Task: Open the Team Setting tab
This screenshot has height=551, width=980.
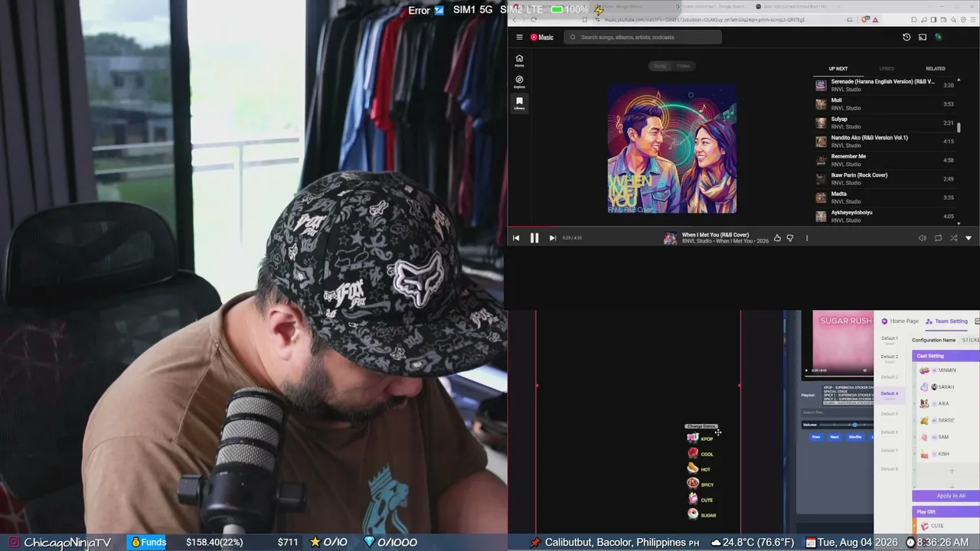Action: pyautogui.click(x=947, y=321)
